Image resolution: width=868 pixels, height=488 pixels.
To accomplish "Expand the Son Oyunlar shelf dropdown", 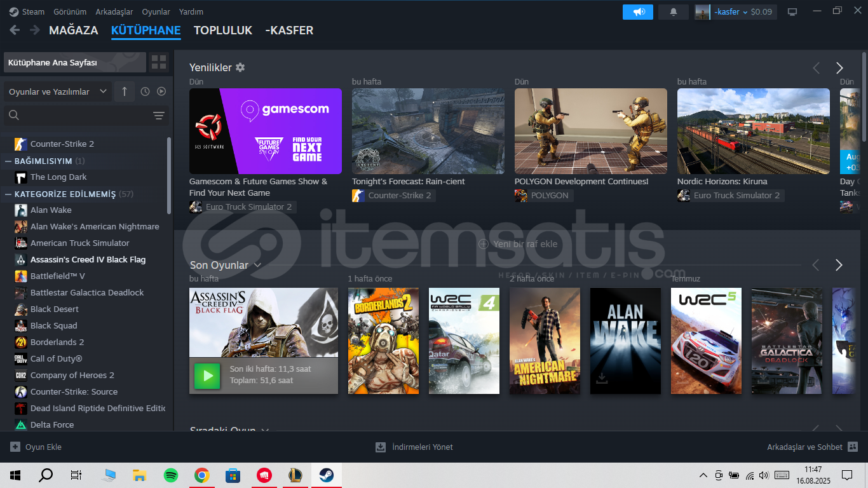I will (x=257, y=265).
